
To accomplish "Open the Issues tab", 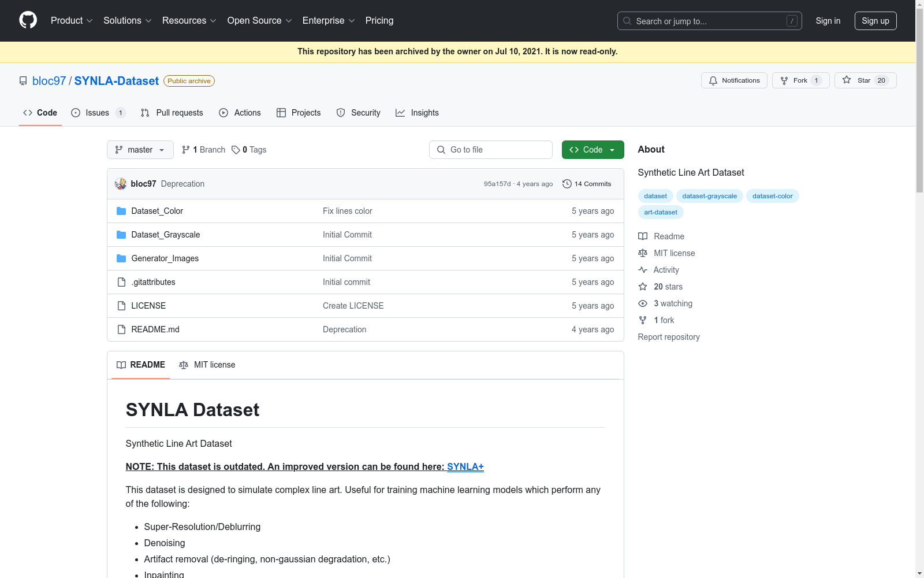I will (98, 113).
